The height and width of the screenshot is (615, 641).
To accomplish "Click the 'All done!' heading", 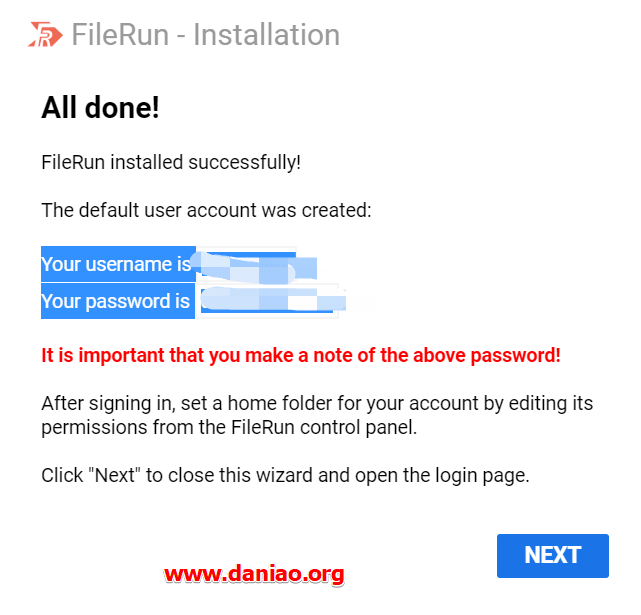I will (x=100, y=108).
